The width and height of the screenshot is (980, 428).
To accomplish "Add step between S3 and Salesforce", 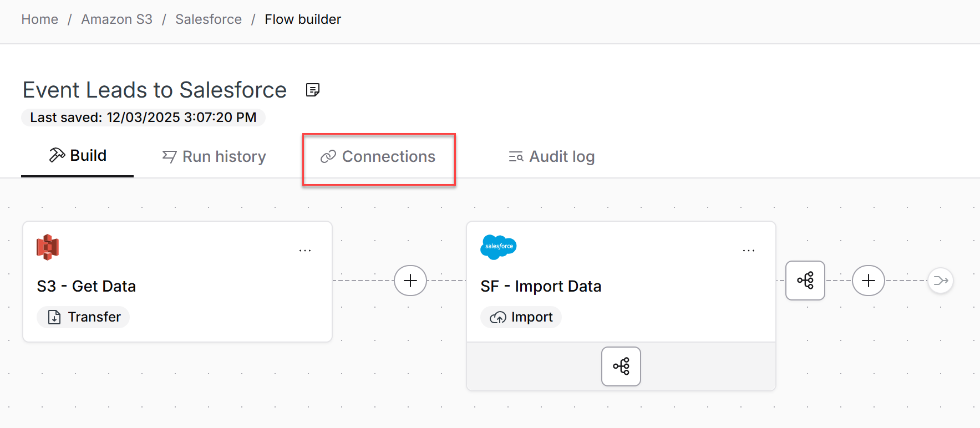I will 410,281.
